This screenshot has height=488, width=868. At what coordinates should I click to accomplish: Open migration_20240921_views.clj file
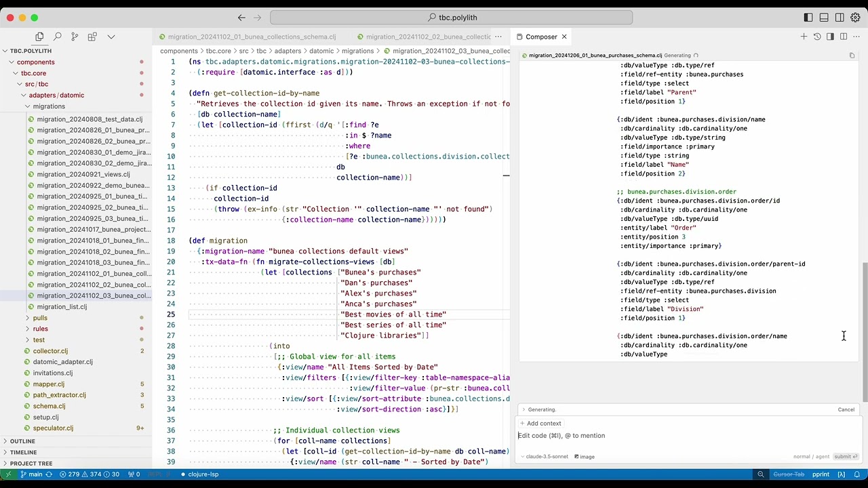[x=83, y=174]
